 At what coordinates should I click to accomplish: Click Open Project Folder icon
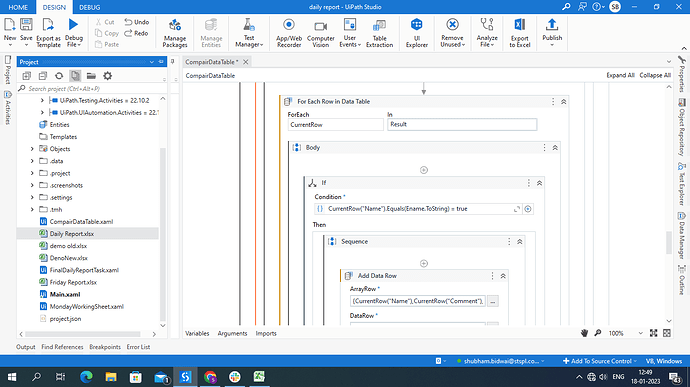[x=91, y=76]
